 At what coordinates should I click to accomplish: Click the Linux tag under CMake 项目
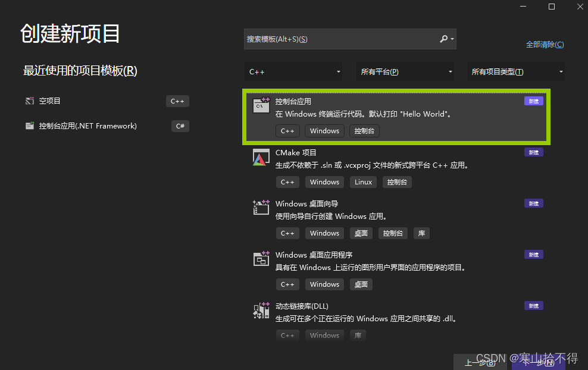point(364,182)
